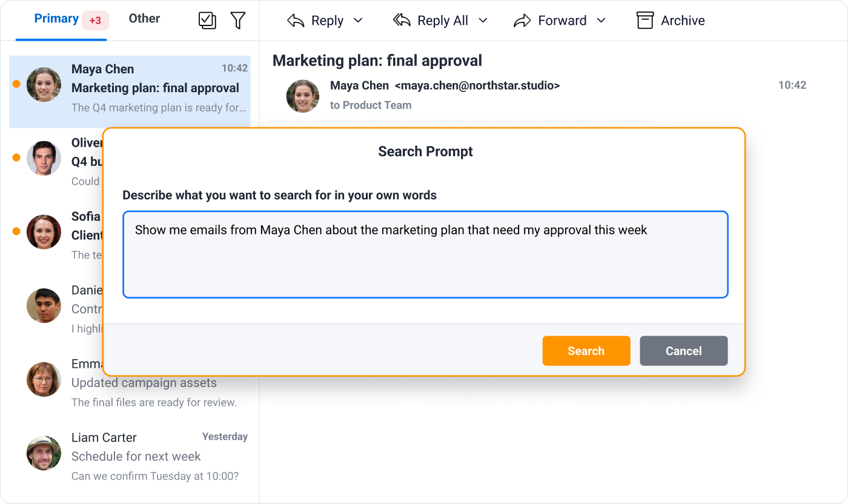The width and height of the screenshot is (848, 504).
Task: Open the filter funnel icon
Action: 238,20
